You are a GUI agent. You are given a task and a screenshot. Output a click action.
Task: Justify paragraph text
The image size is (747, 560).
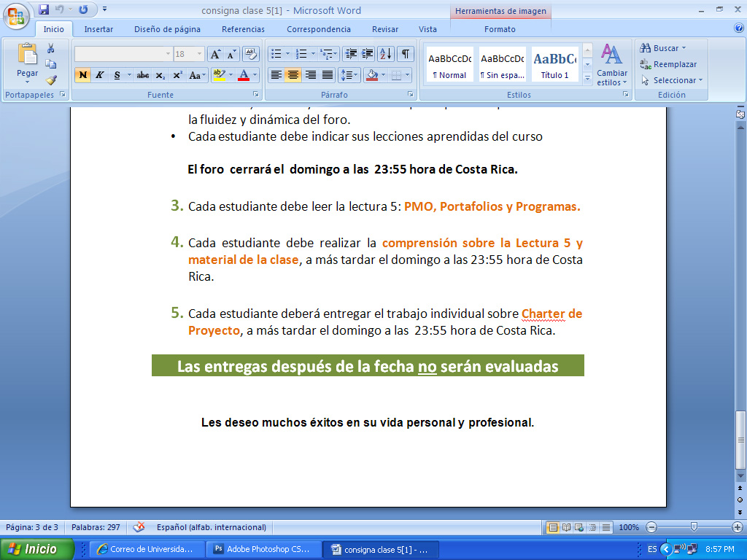[328, 75]
